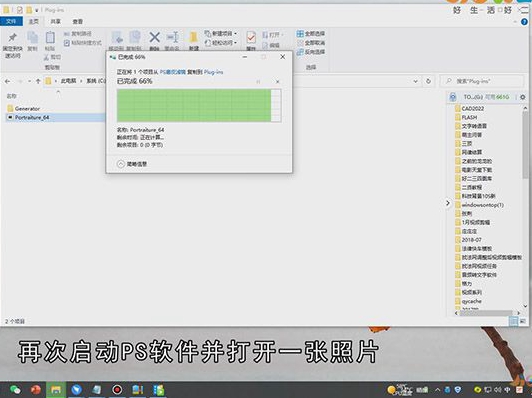Click the Copy to icon in ribbon

pyautogui.click(x=135, y=37)
